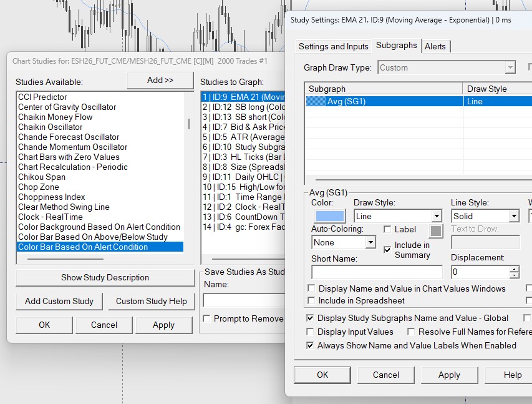Apply the EMA 21 study settings

449,375
